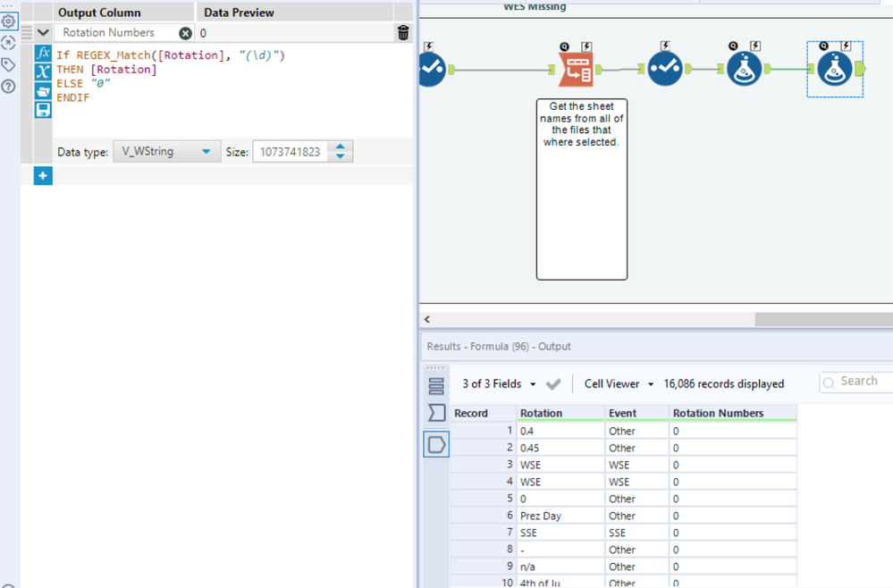Open the 3 of 3 Fields dropdown

[499, 384]
